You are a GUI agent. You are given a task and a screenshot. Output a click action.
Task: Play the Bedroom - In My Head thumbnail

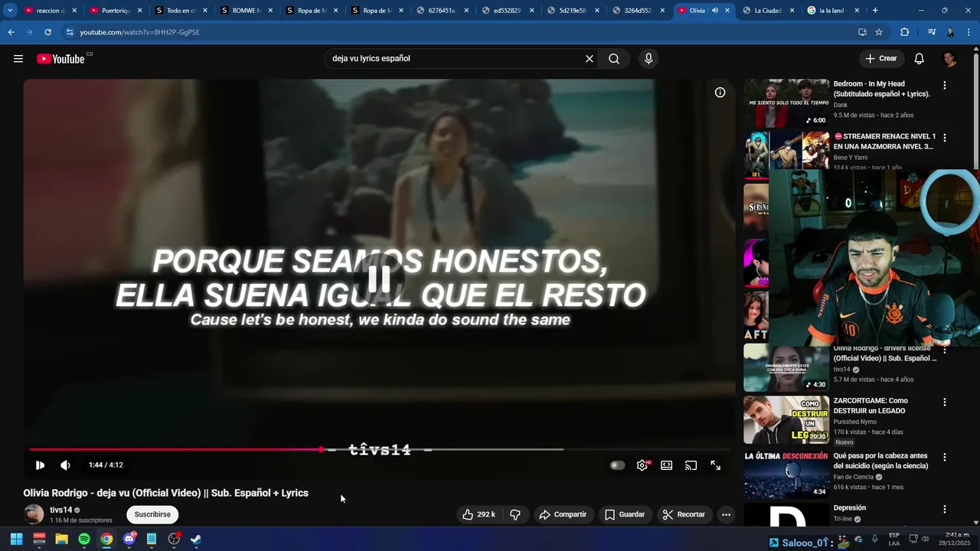(786, 103)
